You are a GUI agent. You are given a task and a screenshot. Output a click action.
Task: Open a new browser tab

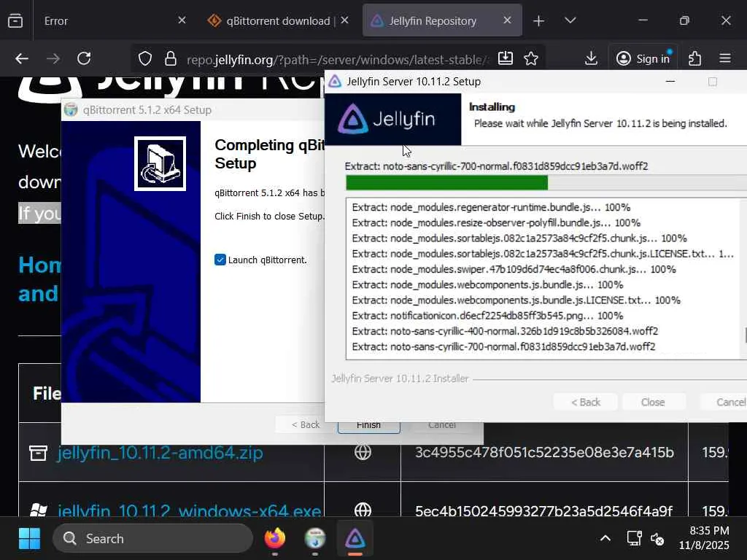(538, 21)
